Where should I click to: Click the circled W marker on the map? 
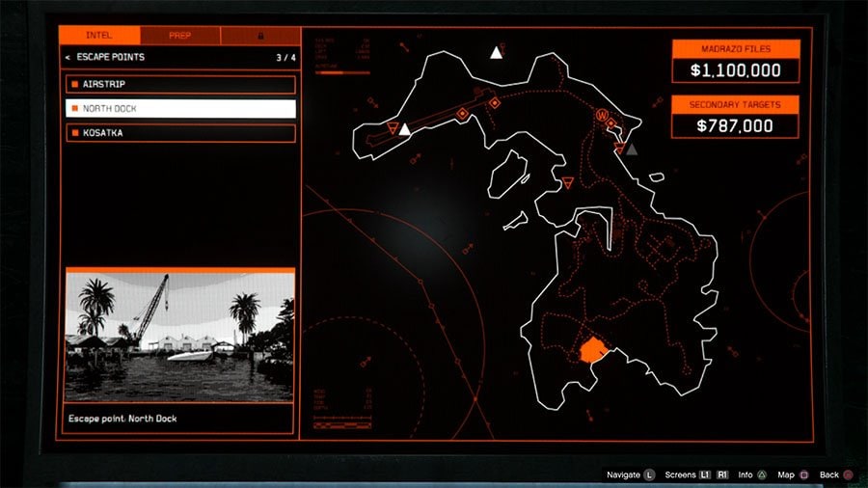click(x=602, y=115)
